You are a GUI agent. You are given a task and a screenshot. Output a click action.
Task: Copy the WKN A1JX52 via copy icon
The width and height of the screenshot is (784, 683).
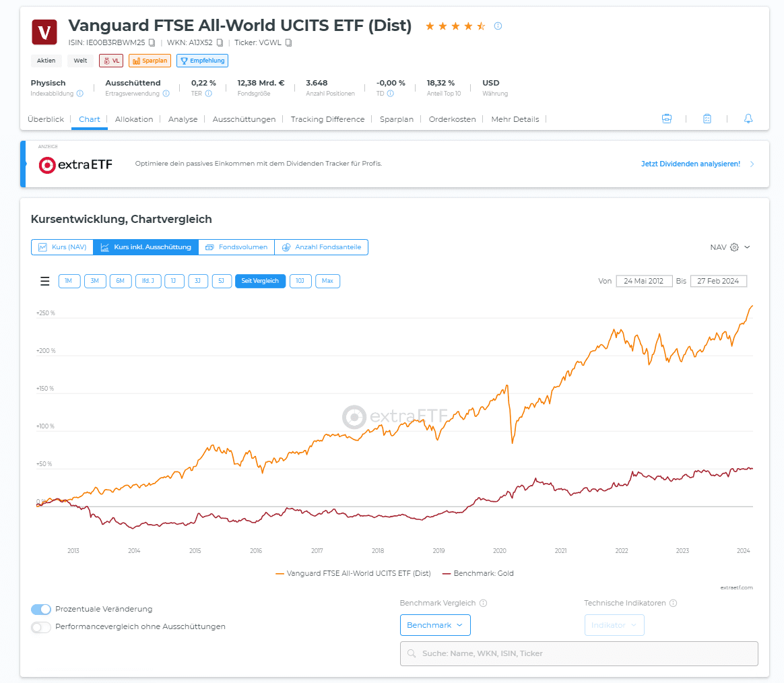tap(220, 42)
